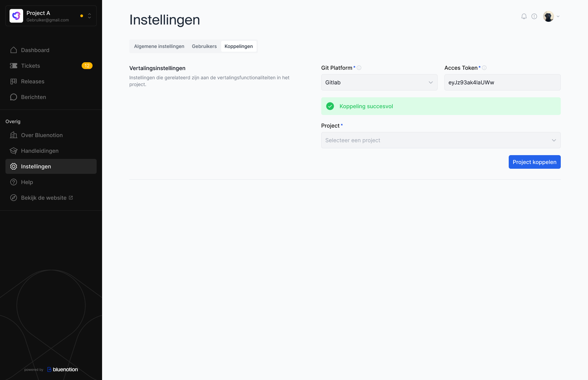Screen dimensions: 588x380
Task: Click the Git Platform info icon
Action: [359, 68]
